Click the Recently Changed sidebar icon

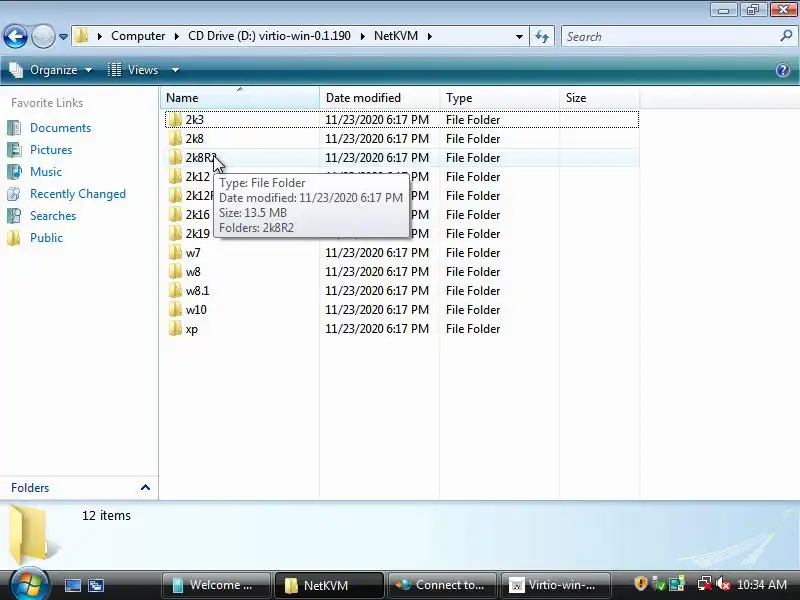pos(14,194)
